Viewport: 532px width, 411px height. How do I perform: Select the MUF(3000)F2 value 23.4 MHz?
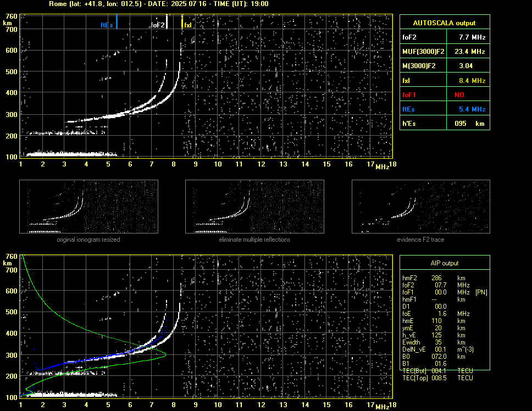tap(469, 52)
